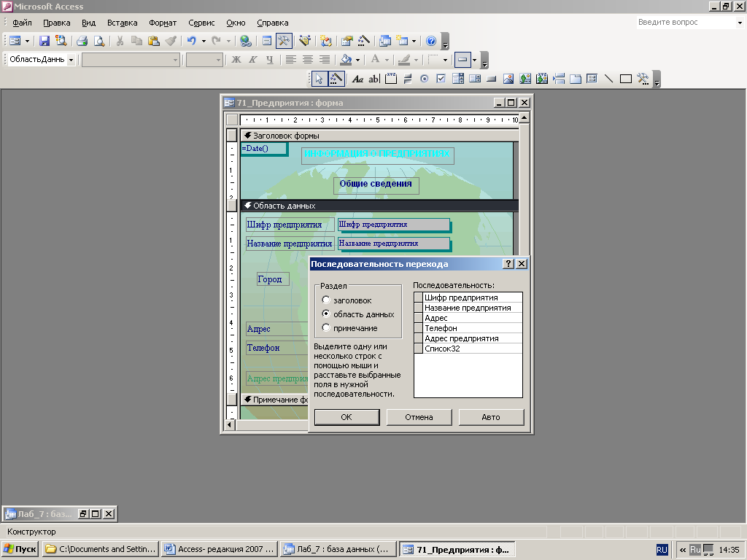This screenshot has height=560, width=747.
Task: Click the Отмена button
Action: (419, 417)
